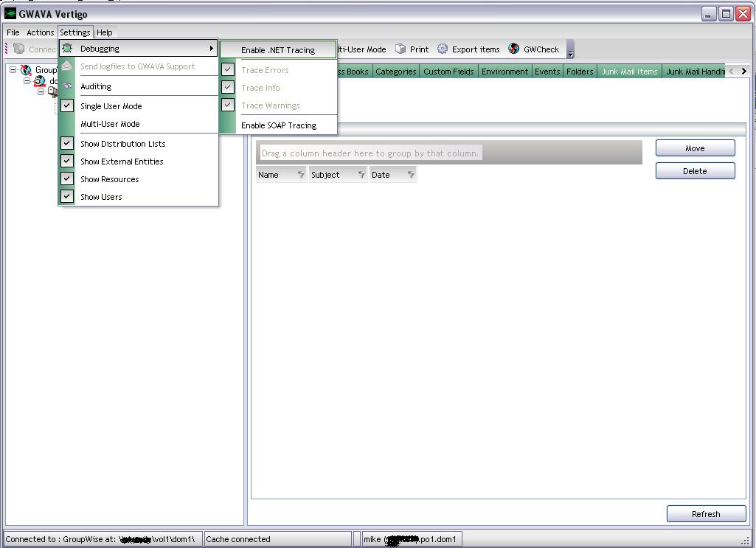Click the Auditing glasses icon
The width and height of the screenshot is (756, 548).
[x=67, y=86]
